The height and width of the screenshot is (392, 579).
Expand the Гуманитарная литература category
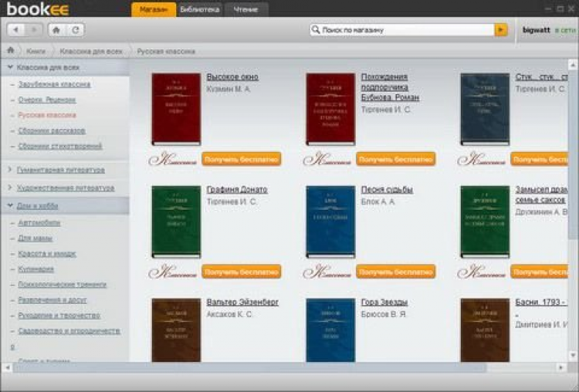pos(9,170)
